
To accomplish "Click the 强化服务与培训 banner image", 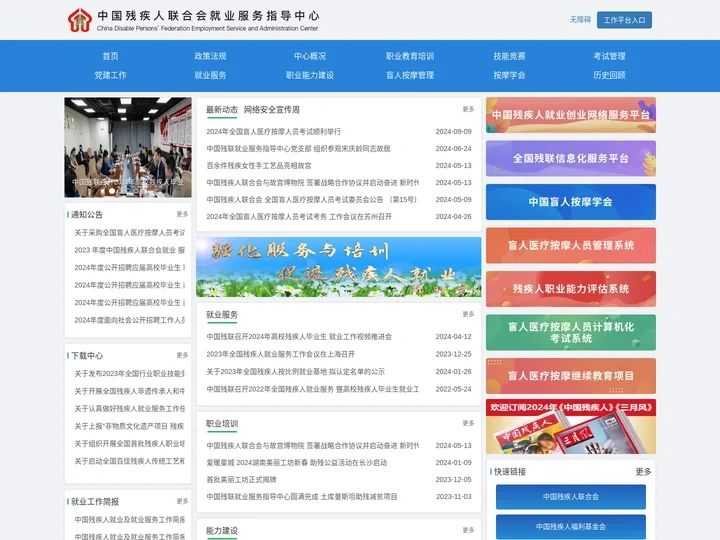I will pyautogui.click(x=338, y=267).
